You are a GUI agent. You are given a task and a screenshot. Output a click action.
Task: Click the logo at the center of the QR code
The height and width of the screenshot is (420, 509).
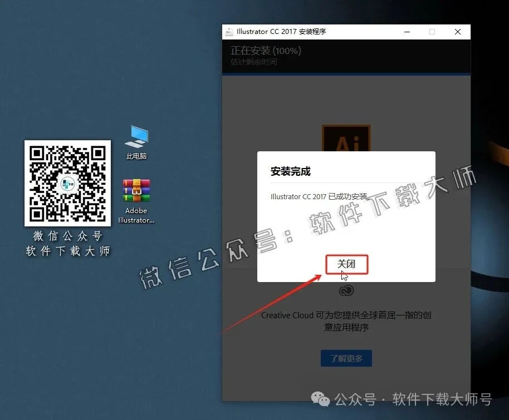[67, 184]
